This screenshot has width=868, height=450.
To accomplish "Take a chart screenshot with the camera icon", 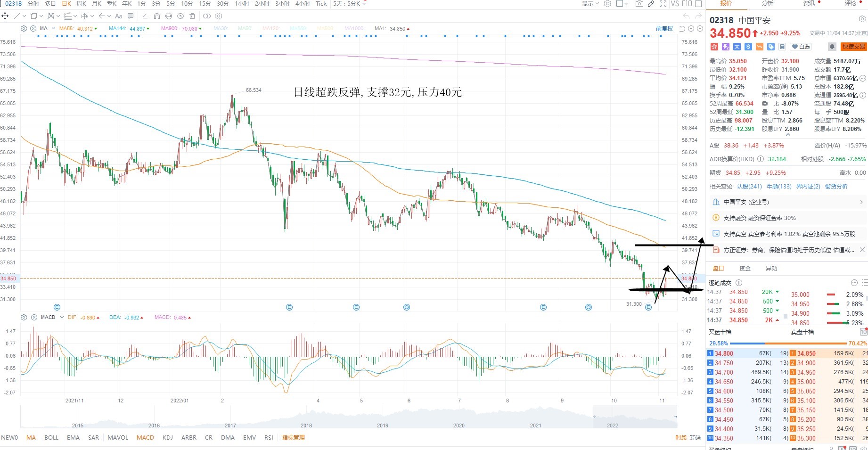I will pos(639,4).
